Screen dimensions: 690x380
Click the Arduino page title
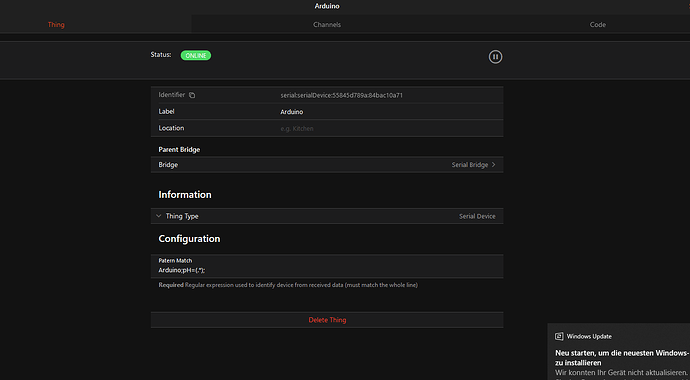(327, 6)
